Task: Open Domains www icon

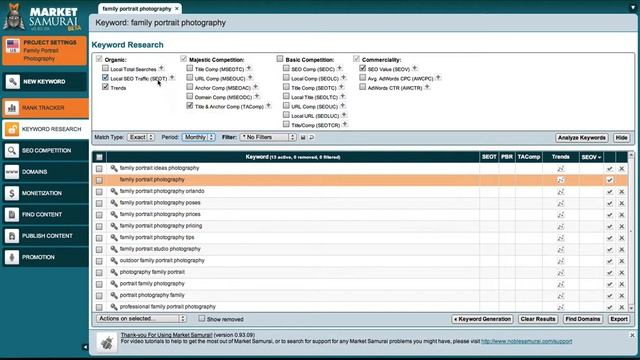Action: 12,172
